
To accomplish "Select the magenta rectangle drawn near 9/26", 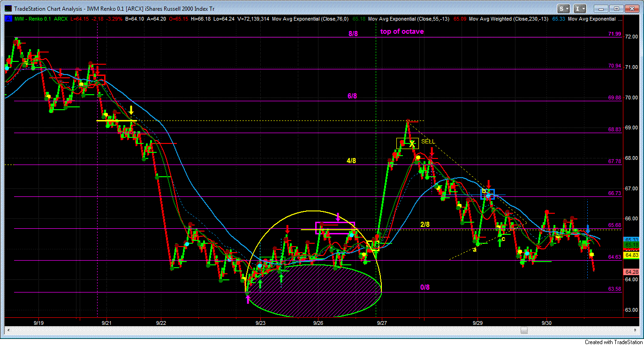I will click(335, 228).
